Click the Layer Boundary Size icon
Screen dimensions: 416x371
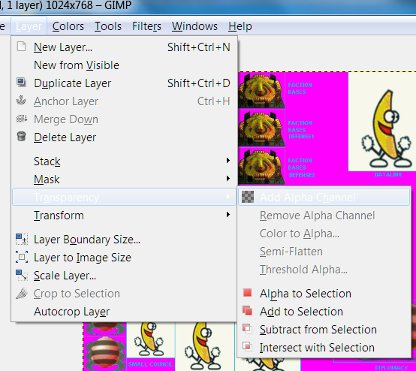[22, 239]
